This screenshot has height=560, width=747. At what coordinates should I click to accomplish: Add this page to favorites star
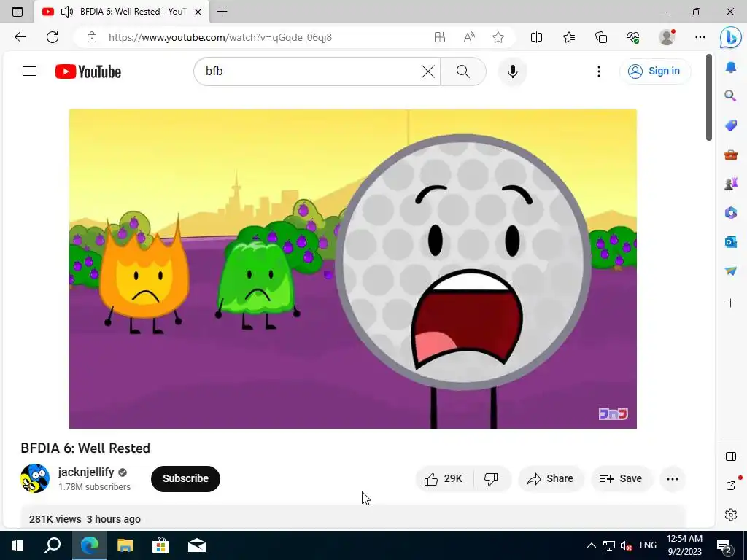(498, 37)
